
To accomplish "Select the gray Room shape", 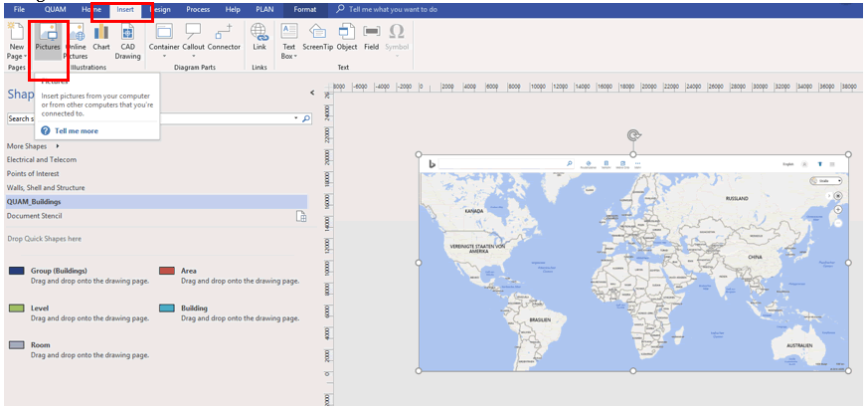I will (17, 344).
